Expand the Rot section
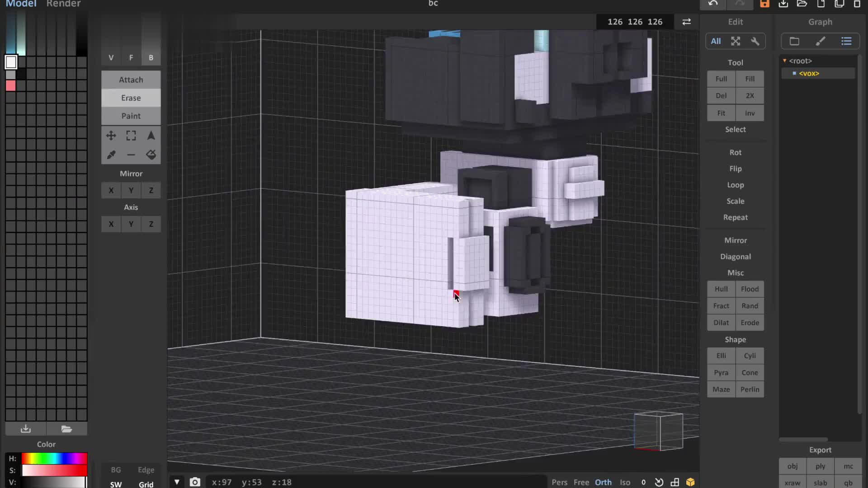The height and width of the screenshot is (488, 868). pos(735,152)
